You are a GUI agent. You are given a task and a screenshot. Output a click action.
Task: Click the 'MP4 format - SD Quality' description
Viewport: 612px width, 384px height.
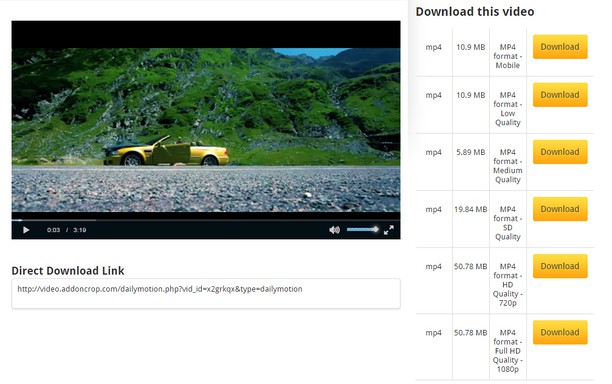click(x=507, y=223)
